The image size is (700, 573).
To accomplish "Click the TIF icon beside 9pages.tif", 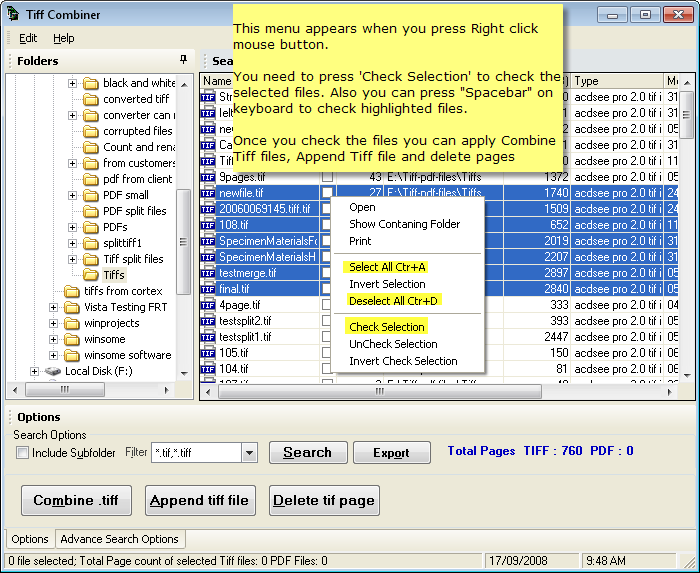I will [208, 177].
